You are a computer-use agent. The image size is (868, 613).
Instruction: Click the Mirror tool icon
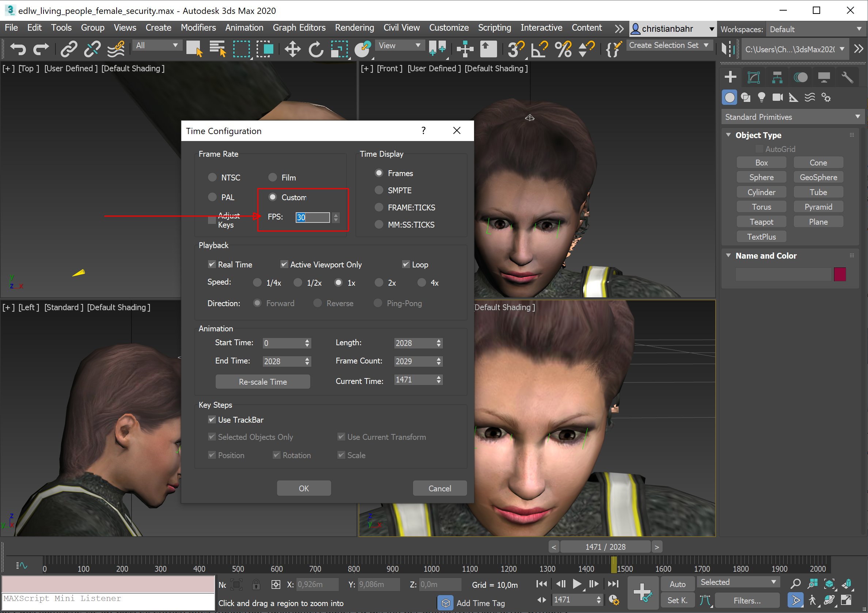click(x=728, y=50)
